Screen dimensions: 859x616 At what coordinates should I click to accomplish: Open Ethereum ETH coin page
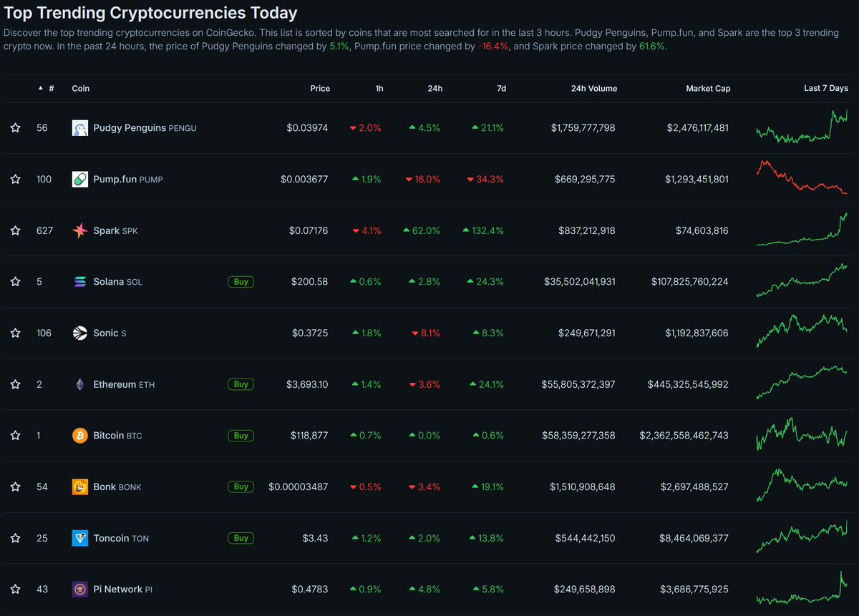pyautogui.click(x=124, y=384)
